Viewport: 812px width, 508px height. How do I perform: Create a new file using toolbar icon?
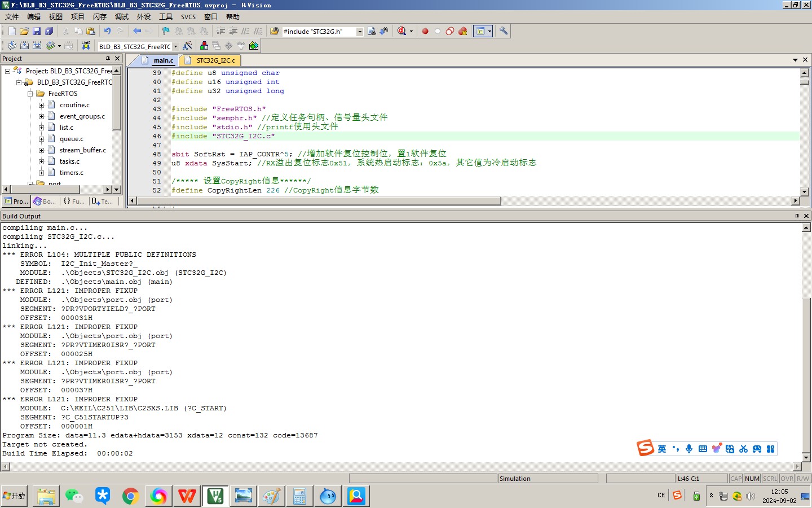coord(12,32)
